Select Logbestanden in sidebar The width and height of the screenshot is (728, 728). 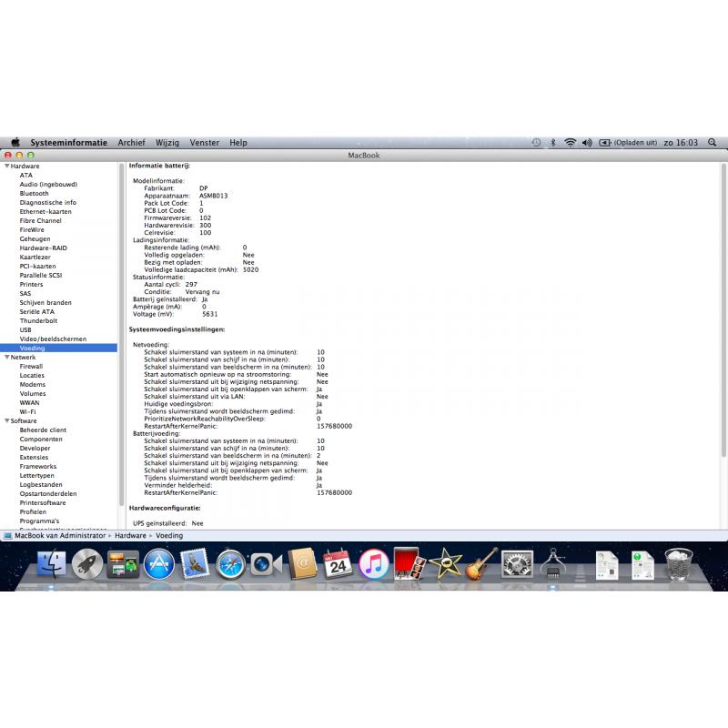click(41, 484)
